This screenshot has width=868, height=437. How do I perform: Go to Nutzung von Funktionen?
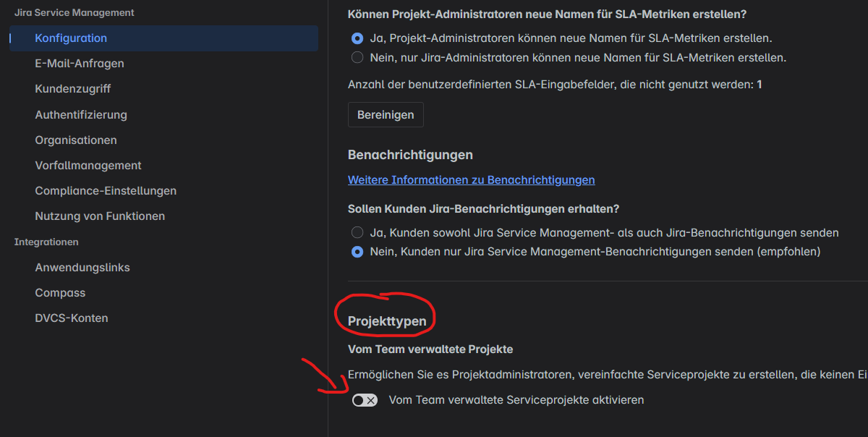coord(100,216)
